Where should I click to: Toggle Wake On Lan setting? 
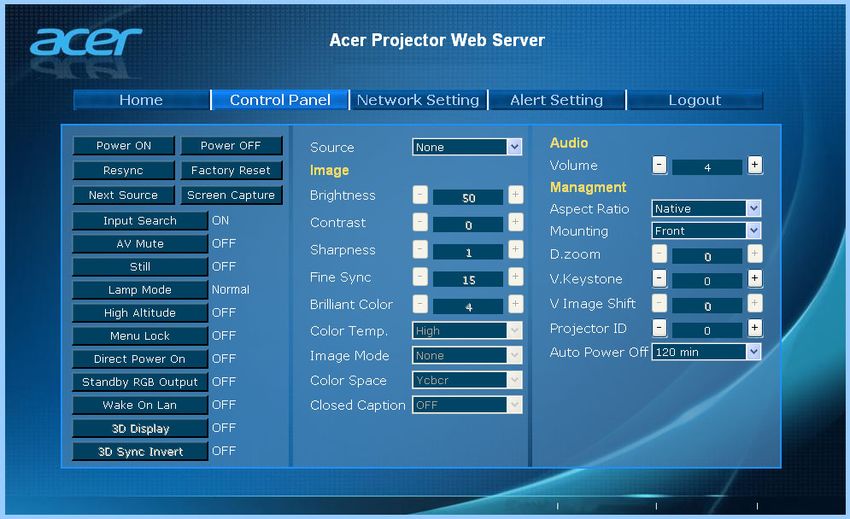click(x=140, y=405)
